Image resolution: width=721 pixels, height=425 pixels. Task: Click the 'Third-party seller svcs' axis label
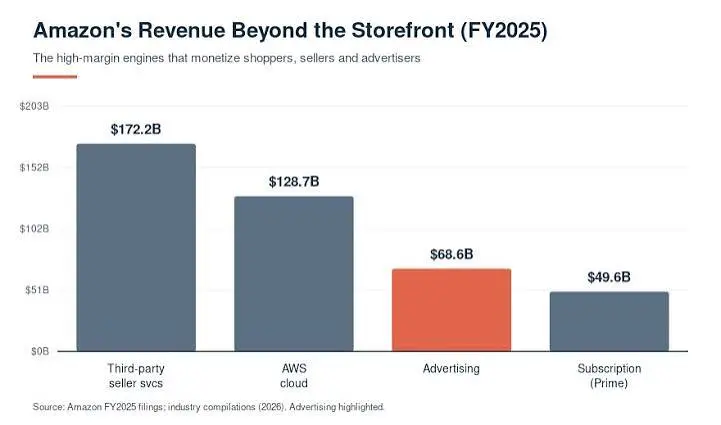(x=136, y=376)
